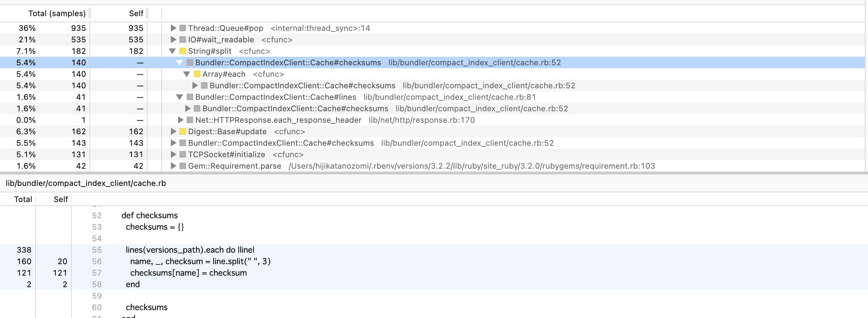Click the yellow icon beside Array#each
This screenshot has width=868, height=318.
tap(197, 74)
